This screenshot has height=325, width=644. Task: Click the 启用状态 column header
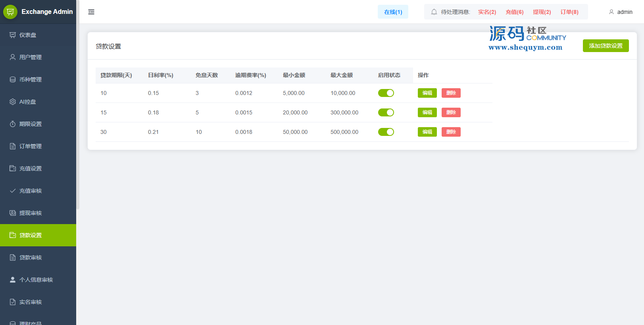pyautogui.click(x=389, y=75)
